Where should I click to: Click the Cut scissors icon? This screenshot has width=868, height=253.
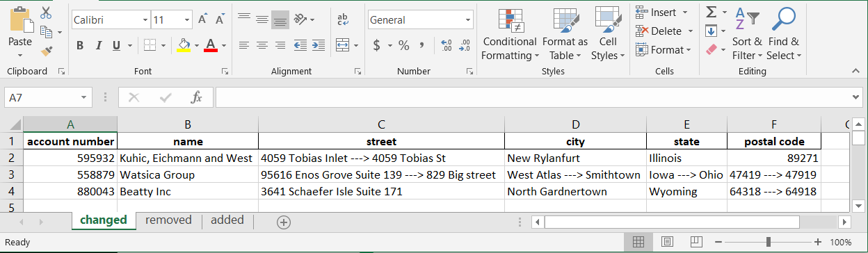click(47, 13)
